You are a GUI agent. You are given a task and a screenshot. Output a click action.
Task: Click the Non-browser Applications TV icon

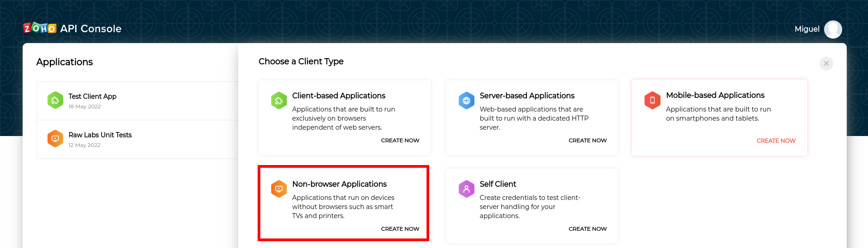279,189
